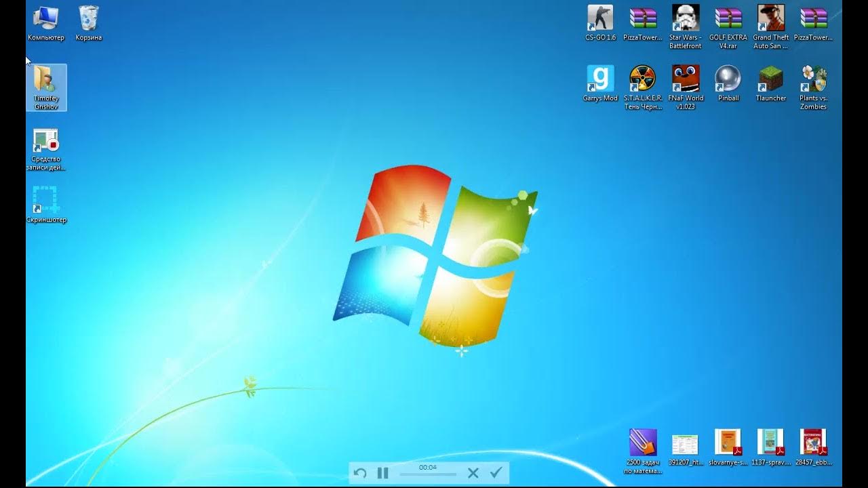Open the GOLF EXTRA V4.rar archive
The height and width of the screenshot is (488, 868).
point(728,27)
